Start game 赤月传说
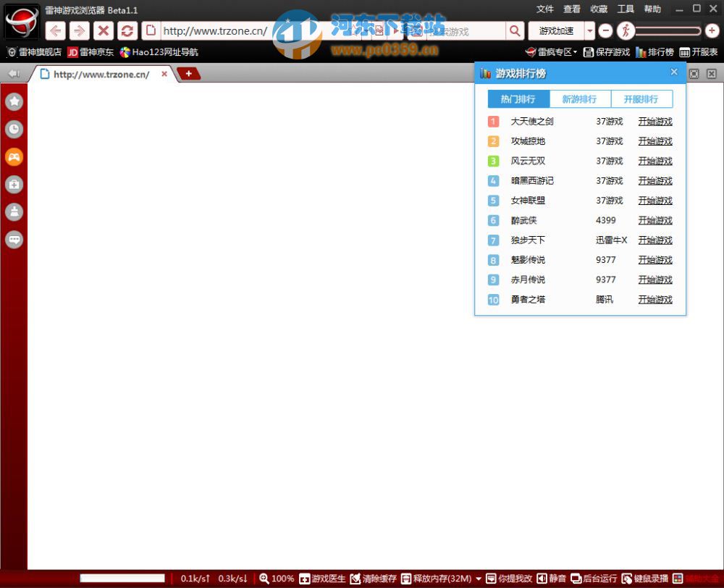This screenshot has height=588, width=724. coord(655,280)
